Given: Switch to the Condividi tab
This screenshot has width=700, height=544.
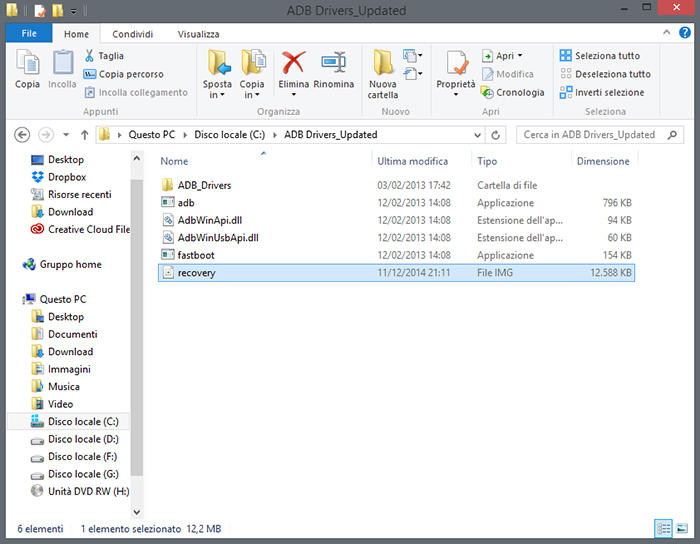Looking at the screenshot, I should (132, 34).
